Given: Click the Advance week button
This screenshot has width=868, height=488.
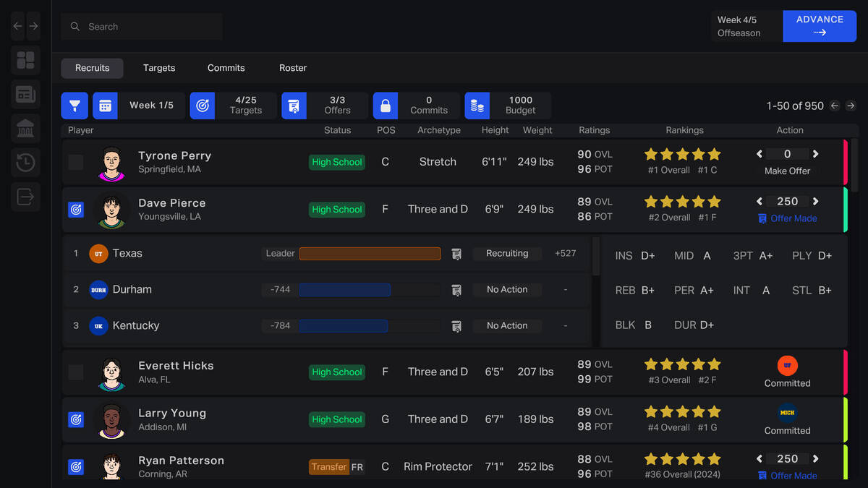Looking at the screenshot, I should tap(820, 26).
